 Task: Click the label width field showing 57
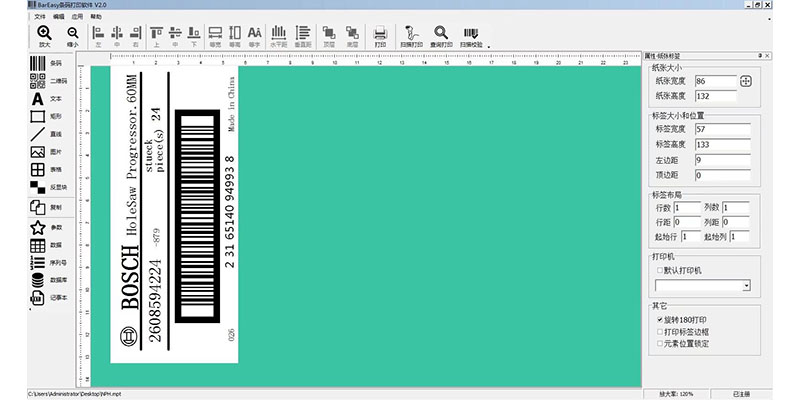coord(722,130)
